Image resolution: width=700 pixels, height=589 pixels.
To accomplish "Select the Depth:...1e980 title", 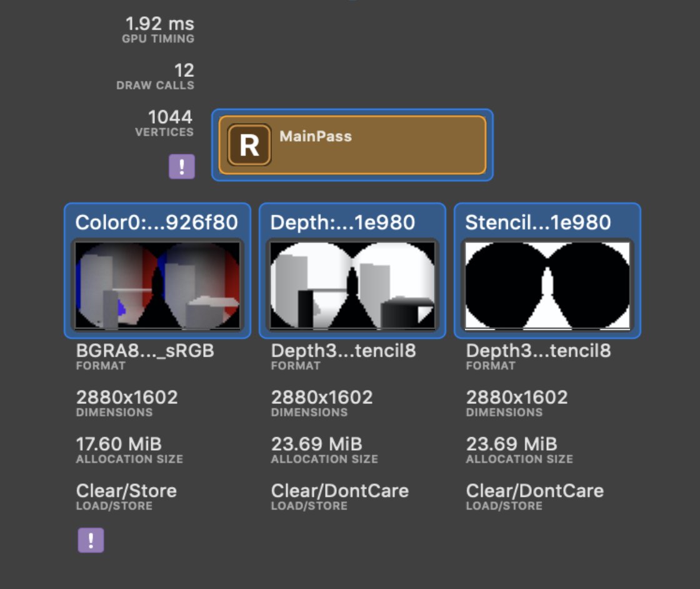I will pos(342,222).
